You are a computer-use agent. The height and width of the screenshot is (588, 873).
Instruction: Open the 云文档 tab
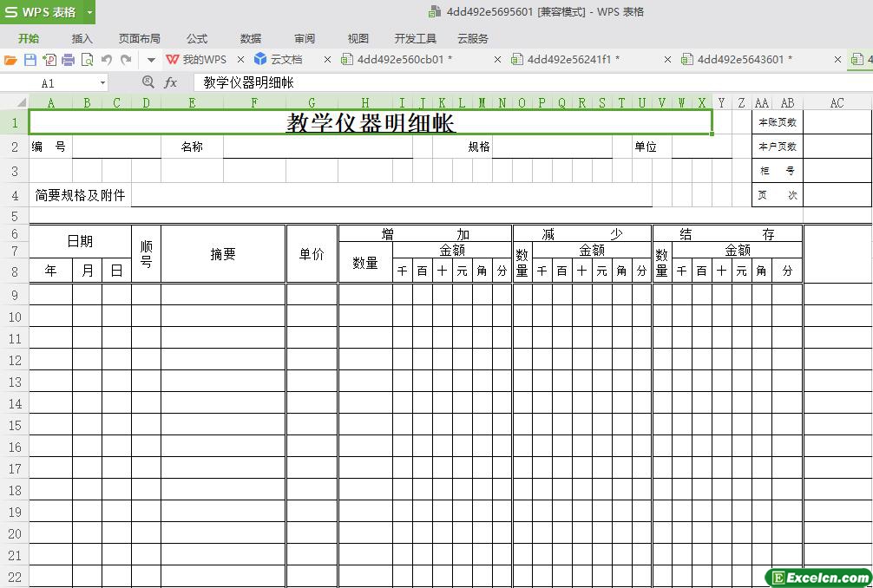tap(286, 60)
